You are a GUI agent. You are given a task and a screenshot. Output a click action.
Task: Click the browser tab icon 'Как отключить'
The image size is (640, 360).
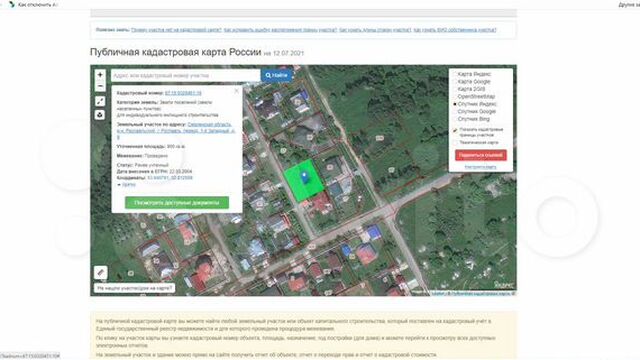pos(12,4)
